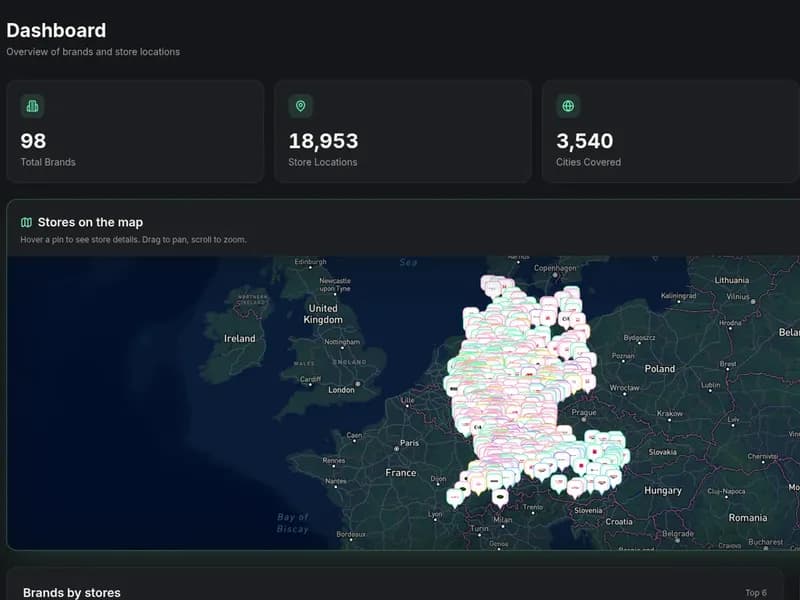Click the Romania map label
The image size is (800, 600).
pyautogui.click(x=747, y=518)
